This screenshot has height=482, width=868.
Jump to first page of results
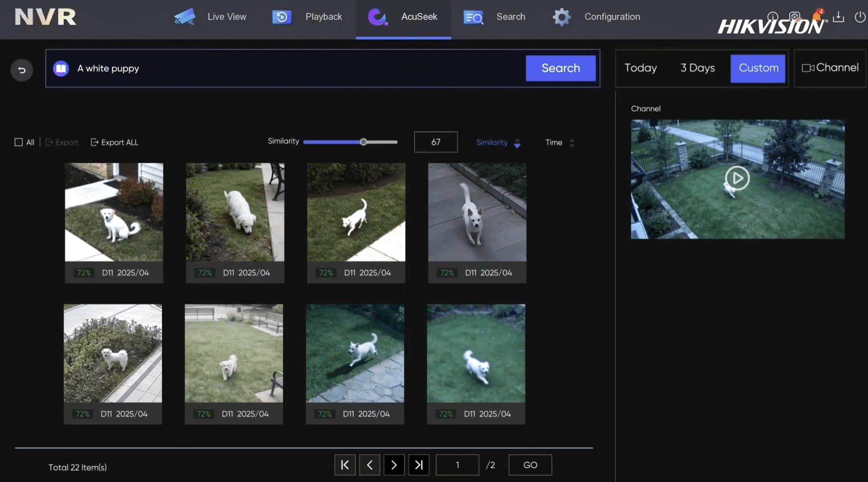tap(345, 465)
